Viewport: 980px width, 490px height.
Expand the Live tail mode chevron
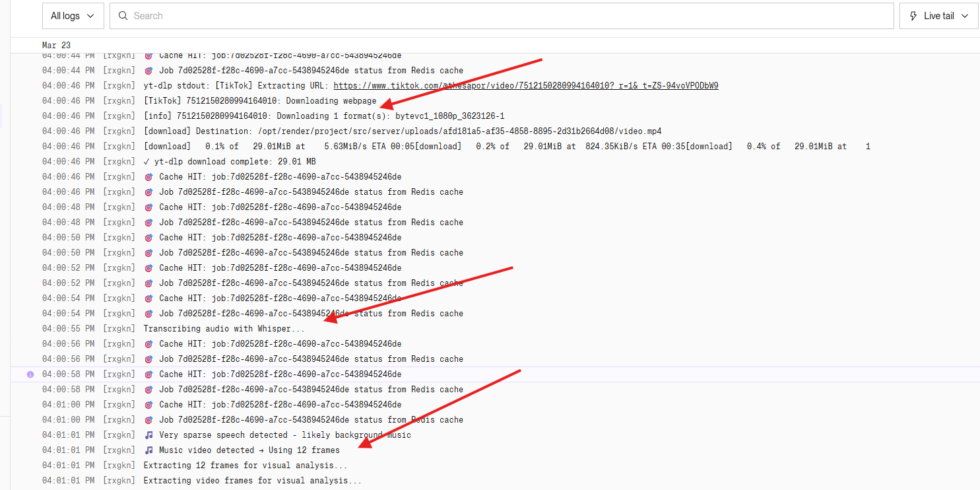tap(964, 15)
